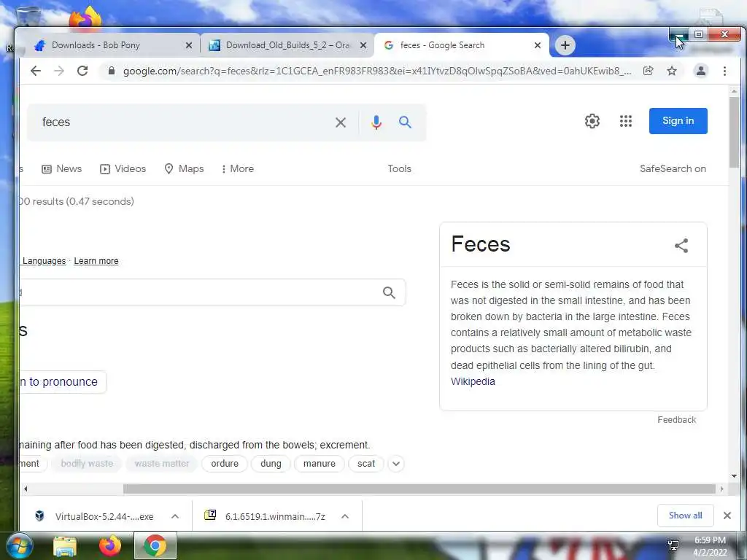
Task: Select the bodily waste synonym chip
Action: [x=87, y=463]
